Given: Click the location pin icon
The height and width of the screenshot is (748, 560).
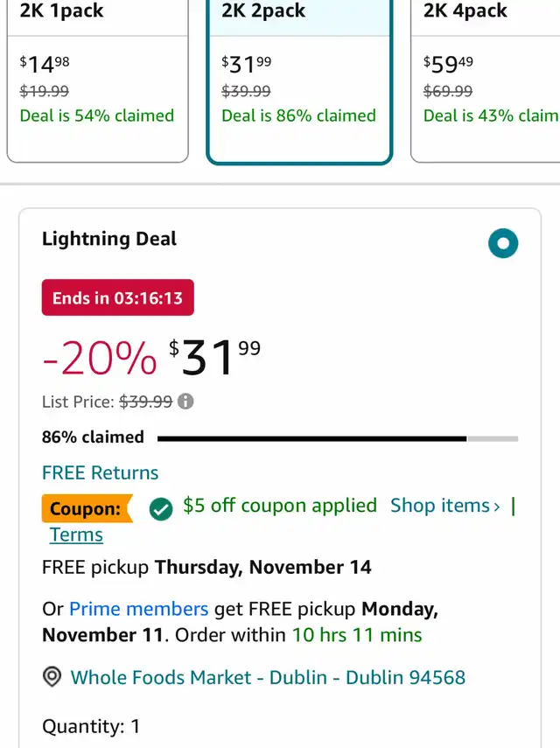Looking at the screenshot, I should [52, 676].
